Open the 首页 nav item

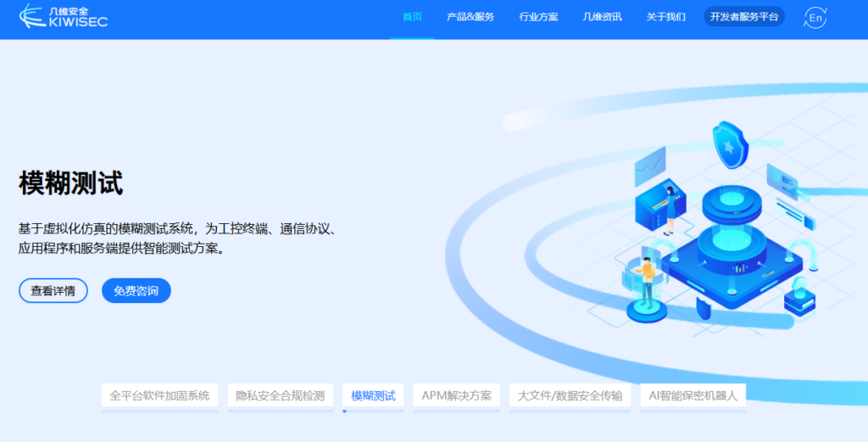pos(412,17)
